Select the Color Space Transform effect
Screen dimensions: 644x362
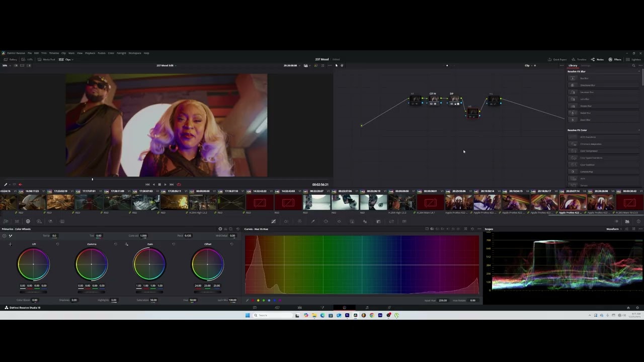[x=604, y=158]
